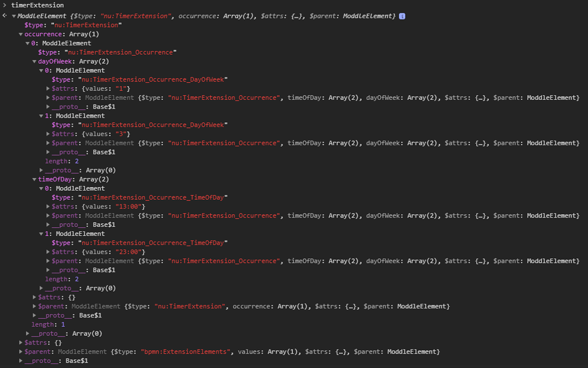Expand $attrs containing values "1"

[x=48, y=88]
